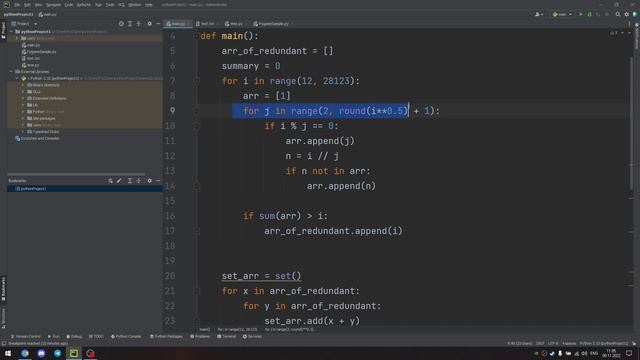
Task: Open the Windows Start menu
Action: pos(8,353)
